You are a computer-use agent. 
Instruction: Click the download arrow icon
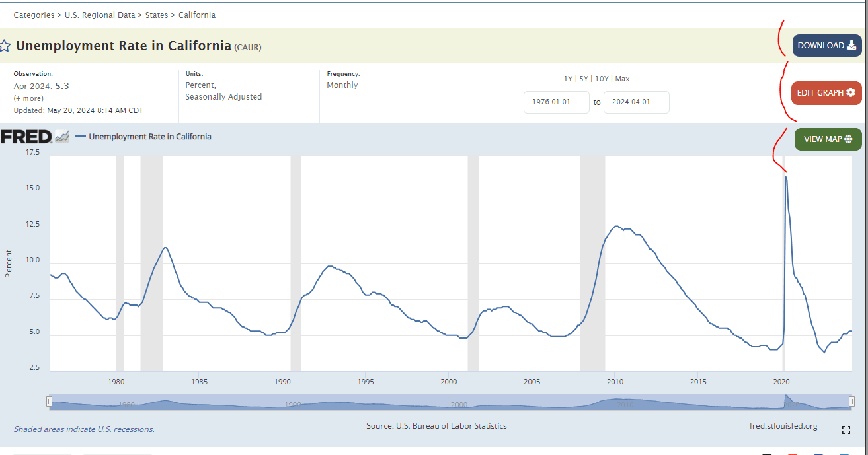(x=851, y=46)
